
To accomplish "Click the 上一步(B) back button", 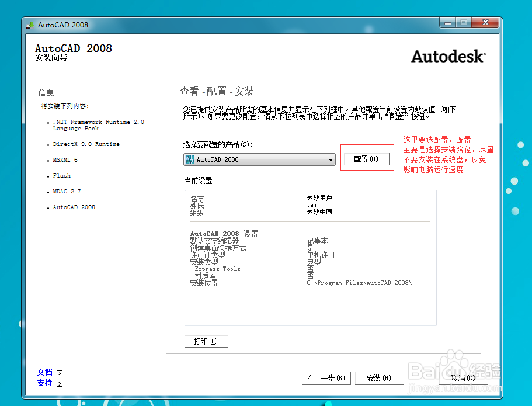I will pyautogui.click(x=326, y=378).
